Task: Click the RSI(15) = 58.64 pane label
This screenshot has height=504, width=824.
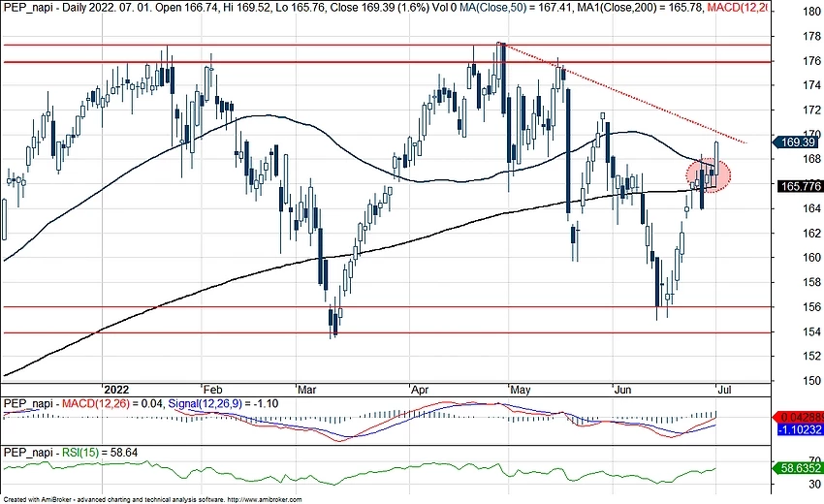Action: 100,452
